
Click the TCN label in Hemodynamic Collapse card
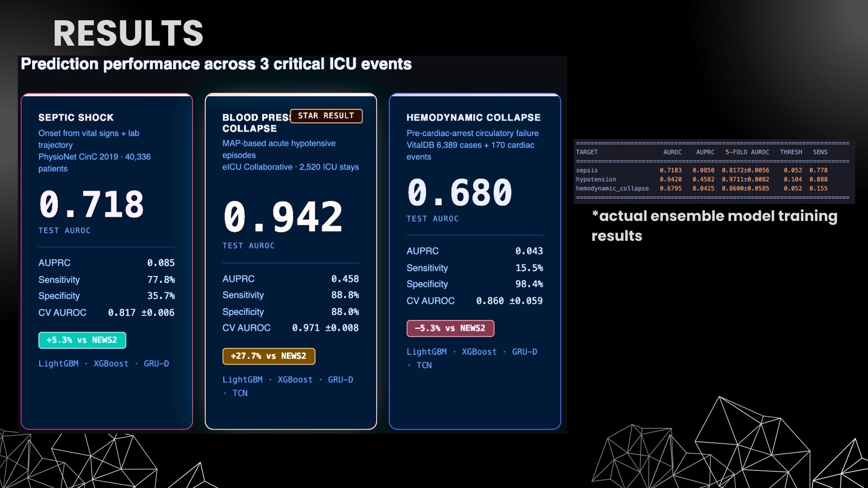click(424, 366)
